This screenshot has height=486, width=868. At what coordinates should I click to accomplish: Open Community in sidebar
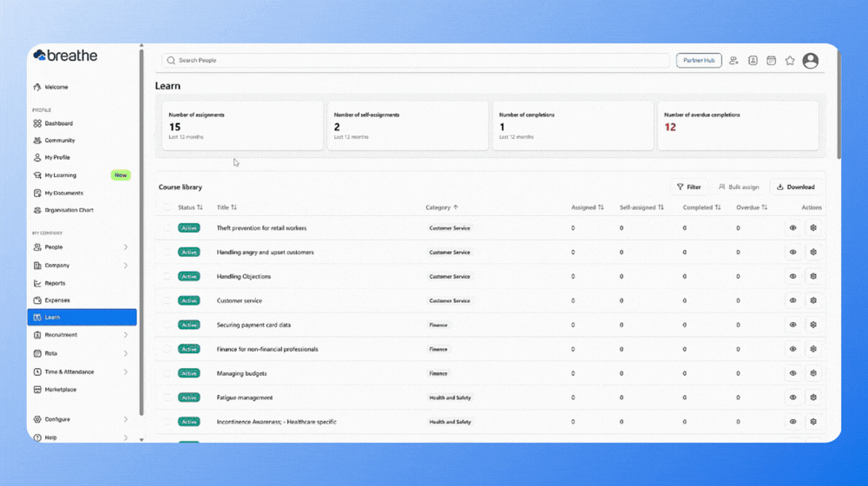[x=82, y=141]
